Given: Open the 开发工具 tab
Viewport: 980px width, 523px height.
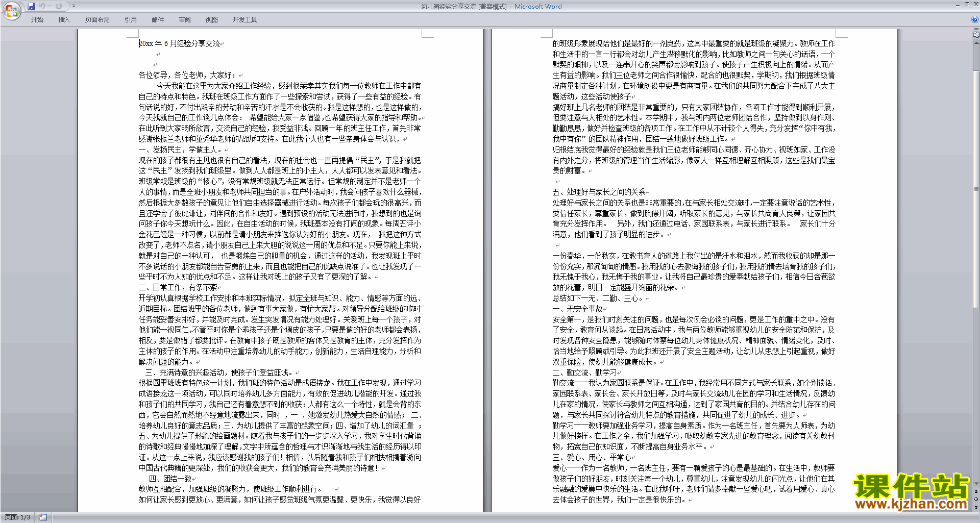Looking at the screenshot, I should 245,19.
